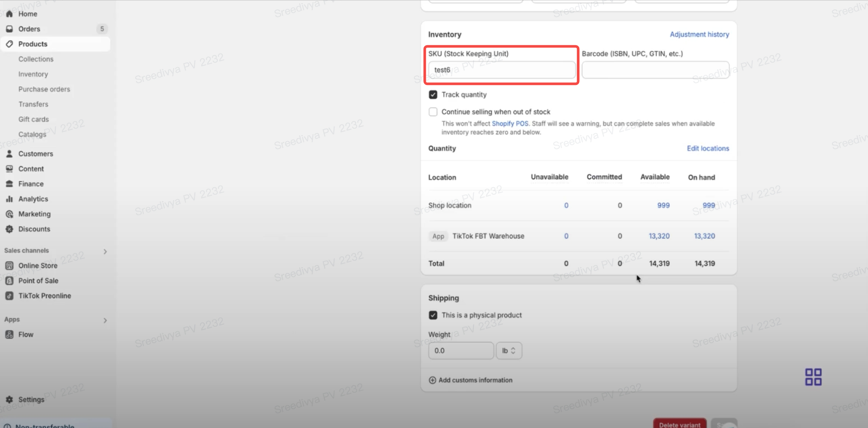
Task: Open the Adjustment history link
Action: [x=699, y=34]
